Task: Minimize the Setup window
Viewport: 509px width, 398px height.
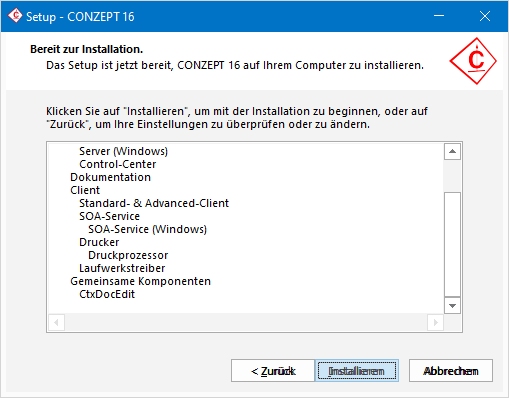Action: coord(439,16)
